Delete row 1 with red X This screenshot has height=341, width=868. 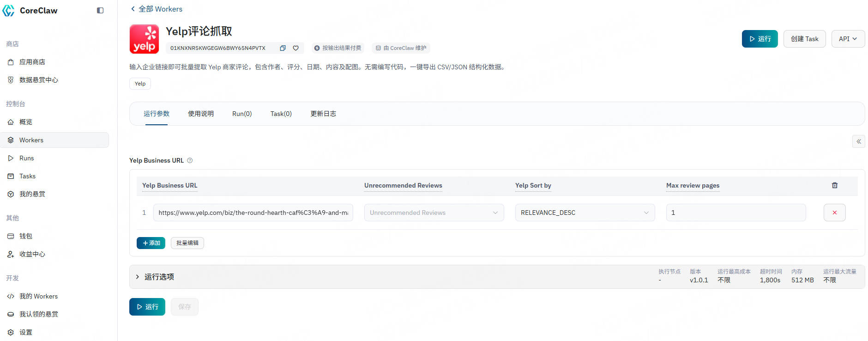834,213
